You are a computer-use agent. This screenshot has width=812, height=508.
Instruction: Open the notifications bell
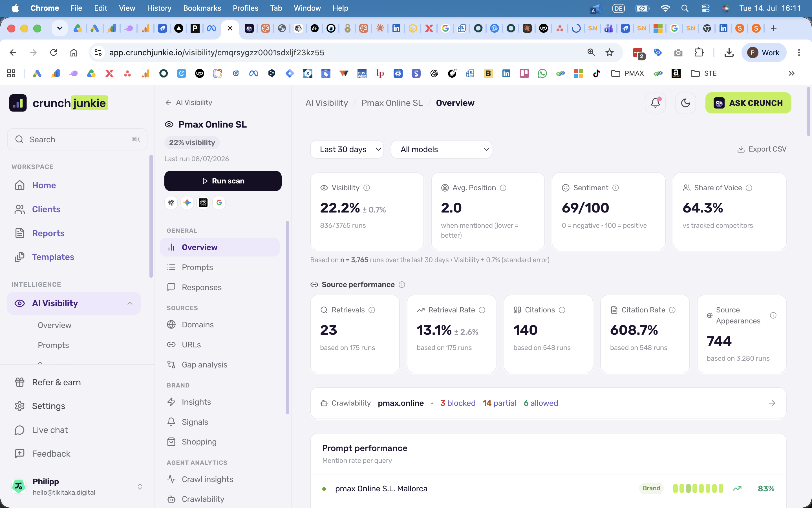(x=655, y=103)
